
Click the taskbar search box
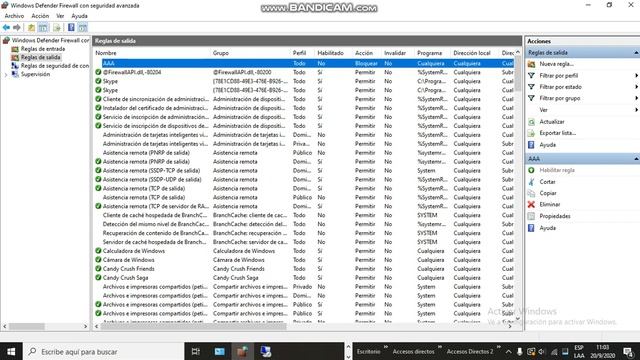[x=104, y=351]
